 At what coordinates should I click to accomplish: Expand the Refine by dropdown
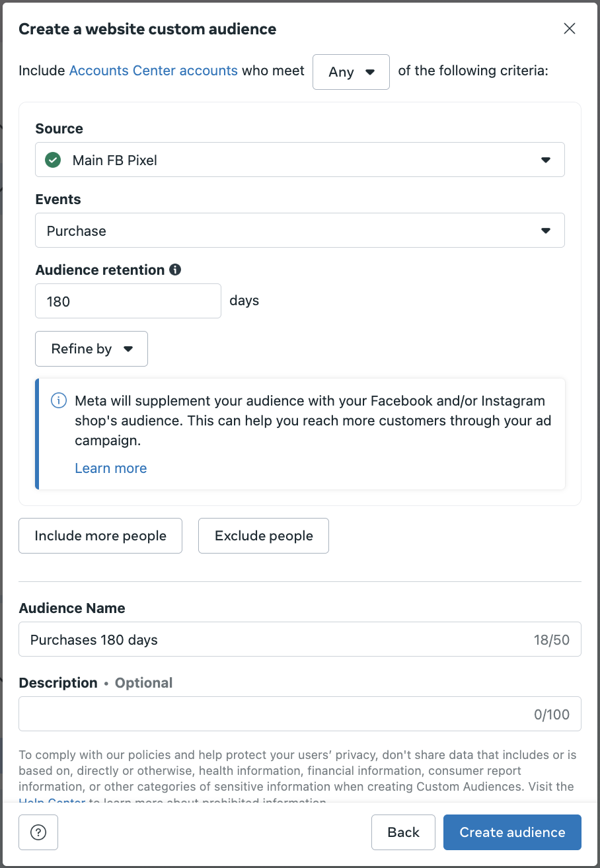(x=91, y=349)
